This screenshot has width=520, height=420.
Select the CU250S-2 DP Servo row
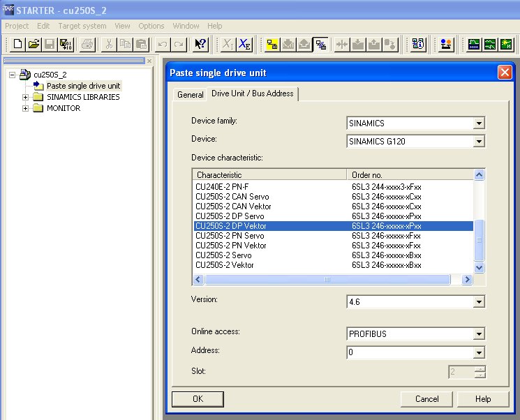[333, 216]
